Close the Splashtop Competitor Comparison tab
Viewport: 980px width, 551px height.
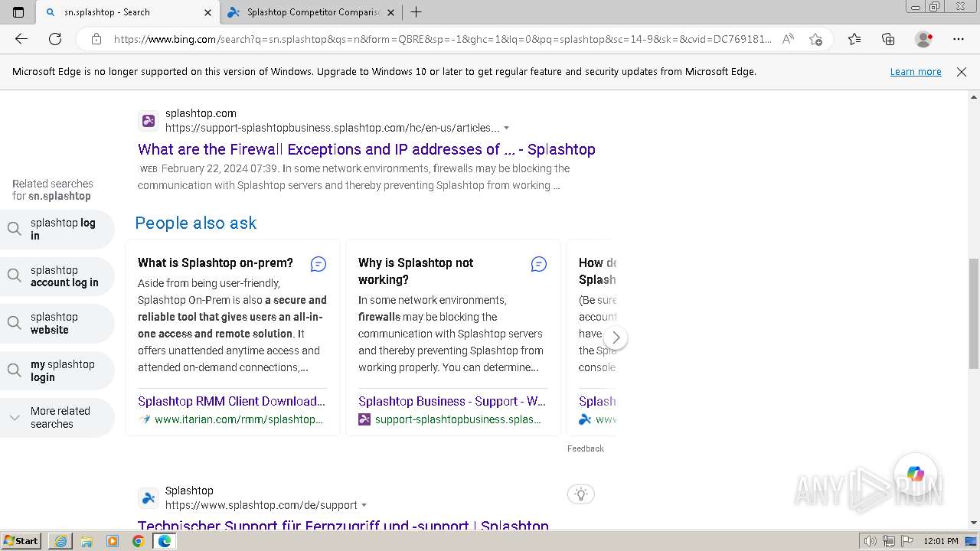point(390,12)
